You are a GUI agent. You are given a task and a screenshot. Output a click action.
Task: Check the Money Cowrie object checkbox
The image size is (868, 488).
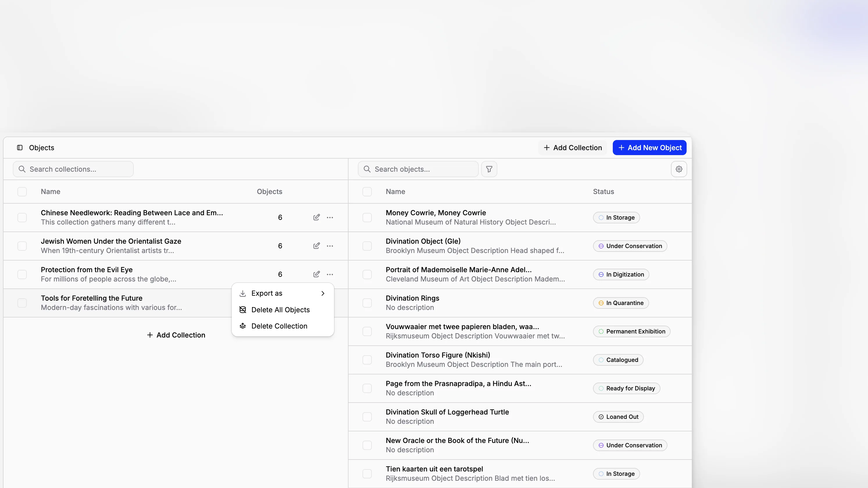coord(367,218)
